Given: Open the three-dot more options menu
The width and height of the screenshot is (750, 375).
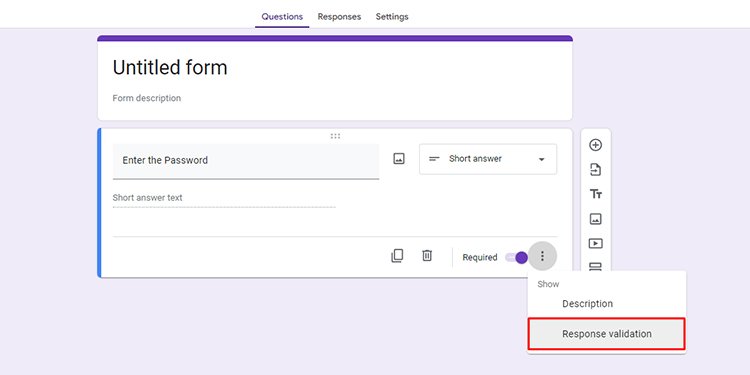Looking at the screenshot, I should (x=542, y=256).
